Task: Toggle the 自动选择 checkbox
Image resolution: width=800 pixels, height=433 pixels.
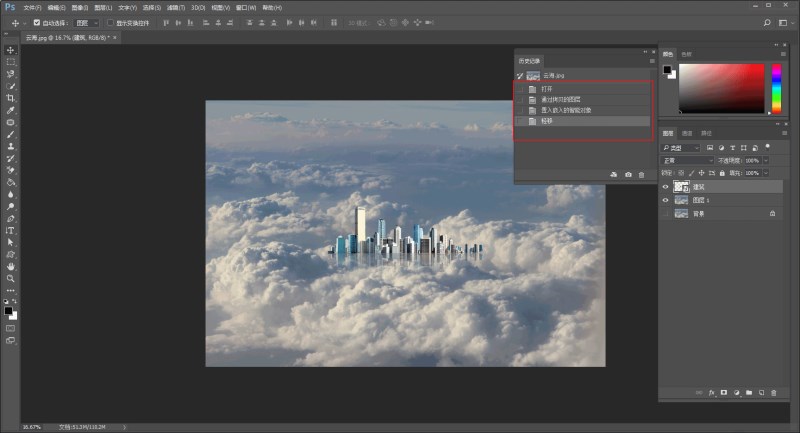Action: coord(37,21)
